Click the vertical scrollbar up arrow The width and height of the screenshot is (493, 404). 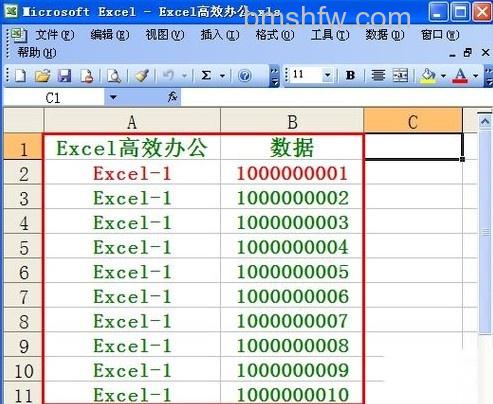coord(486,122)
